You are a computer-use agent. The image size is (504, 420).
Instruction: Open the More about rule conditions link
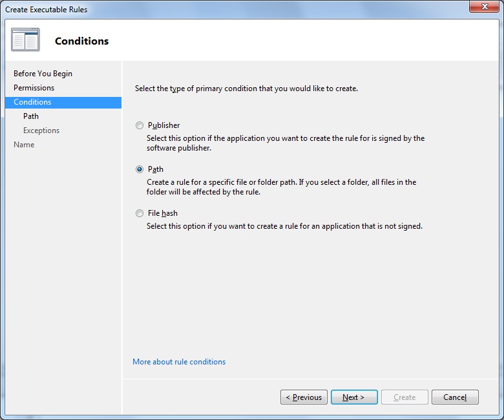click(179, 362)
